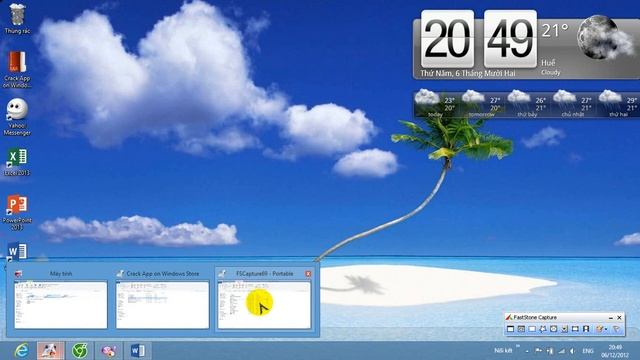Select PowerPoint 2013 desktop shortcut

pos(17,212)
